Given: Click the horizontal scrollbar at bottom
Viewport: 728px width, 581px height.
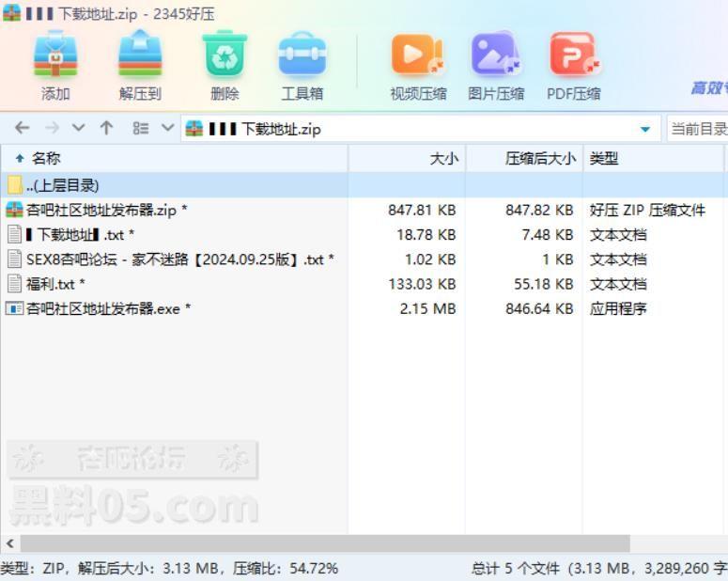Looking at the screenshot, I should click(324, 544).
